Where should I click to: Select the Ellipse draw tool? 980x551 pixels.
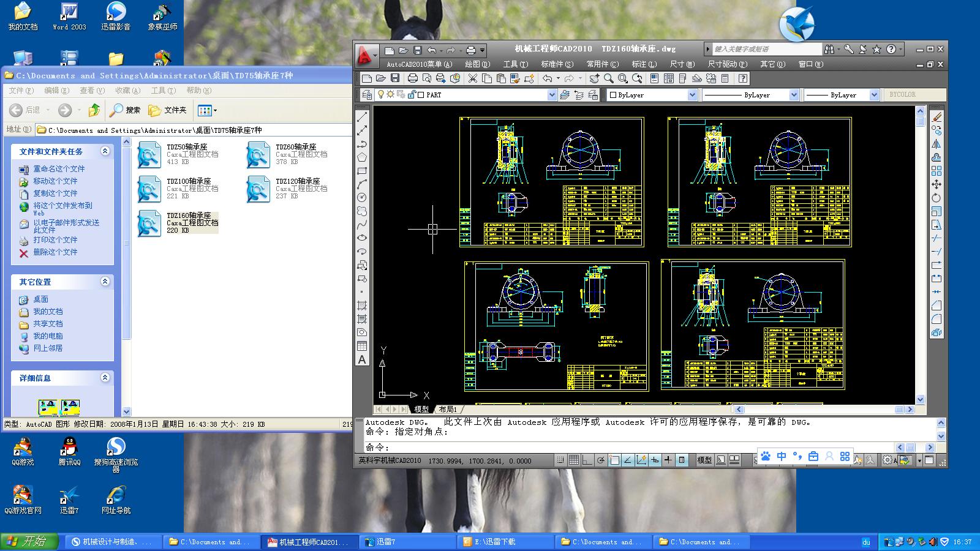click(x=362, y=238)
